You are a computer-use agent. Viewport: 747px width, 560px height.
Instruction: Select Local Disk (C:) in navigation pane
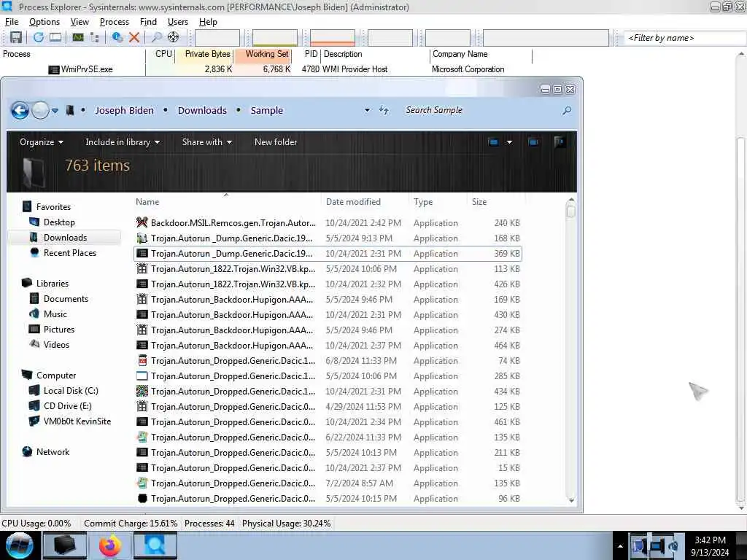click(x=71, y=391)
